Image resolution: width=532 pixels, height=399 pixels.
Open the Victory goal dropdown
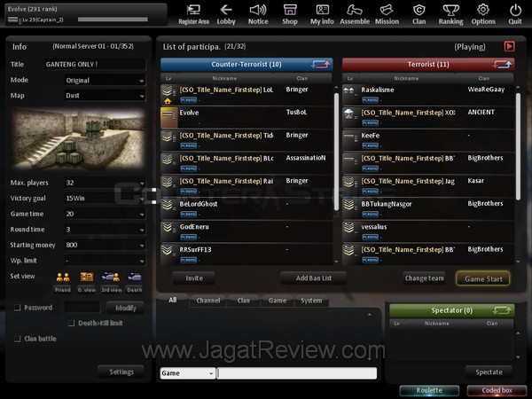(106, 199)
